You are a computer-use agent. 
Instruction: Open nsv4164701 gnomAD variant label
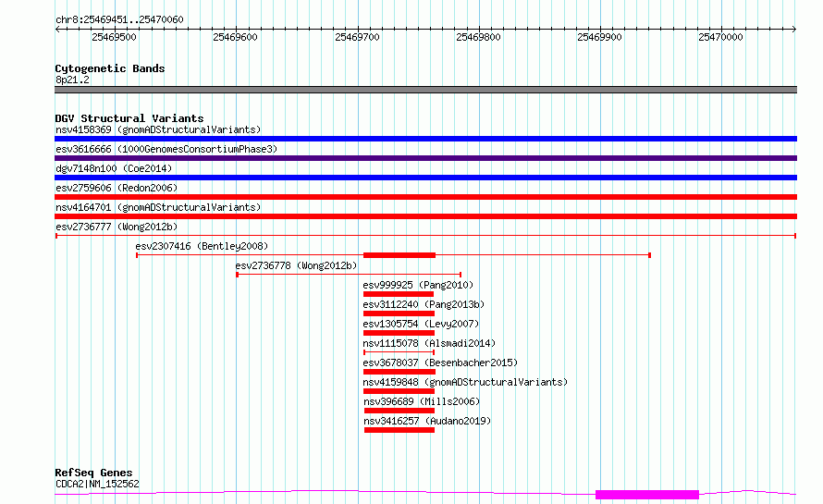[158, 207]
